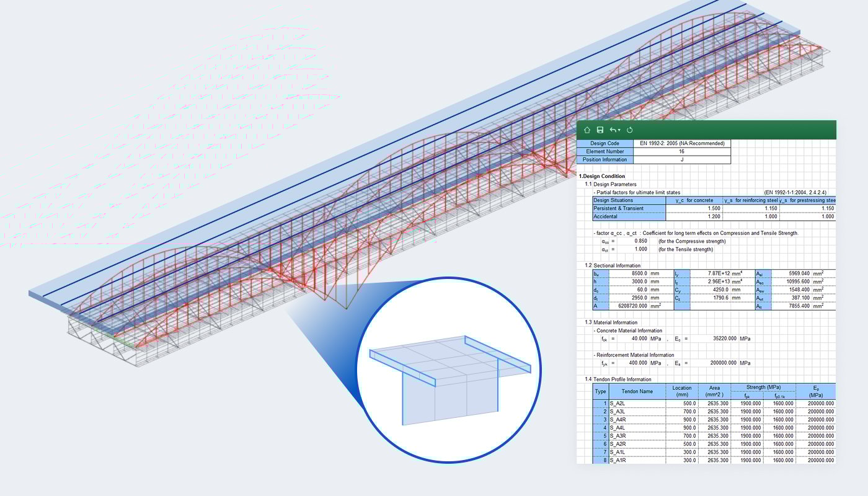The image size is (868, 496).
Task: Click the Save disk icon
Action: click(600, 130)
